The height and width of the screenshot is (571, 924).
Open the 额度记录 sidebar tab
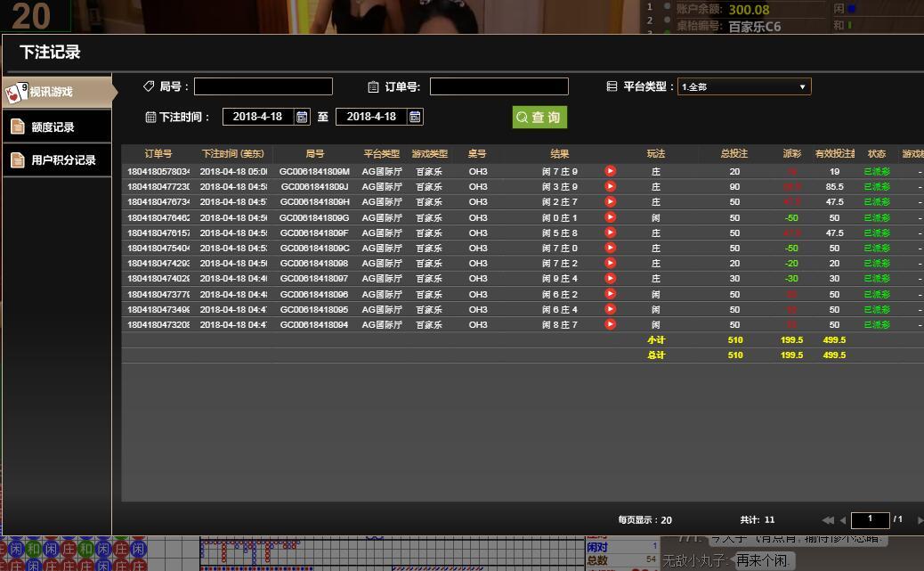coord(57,126)
